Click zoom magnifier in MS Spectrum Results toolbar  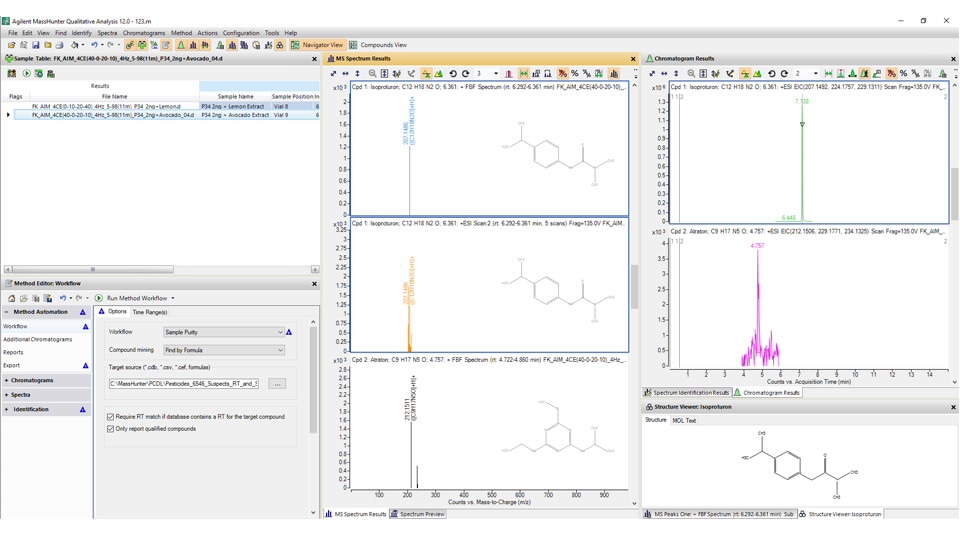click(x=373, y=73)
